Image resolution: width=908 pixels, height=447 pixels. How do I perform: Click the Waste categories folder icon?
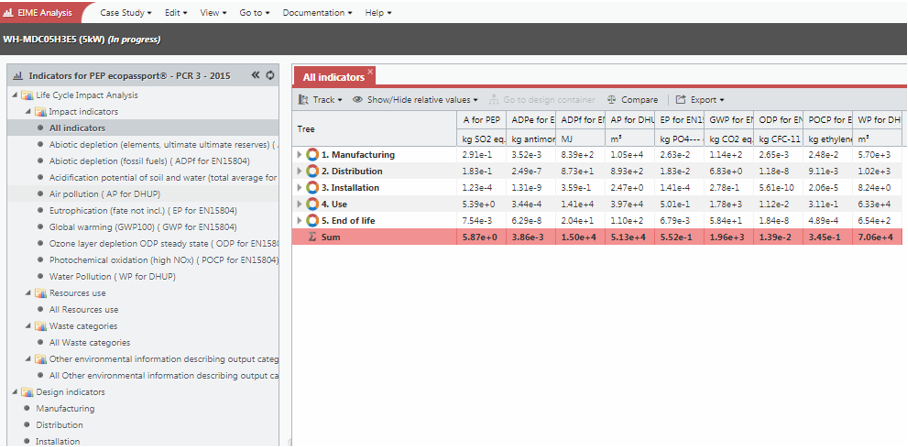pos(41,326)
